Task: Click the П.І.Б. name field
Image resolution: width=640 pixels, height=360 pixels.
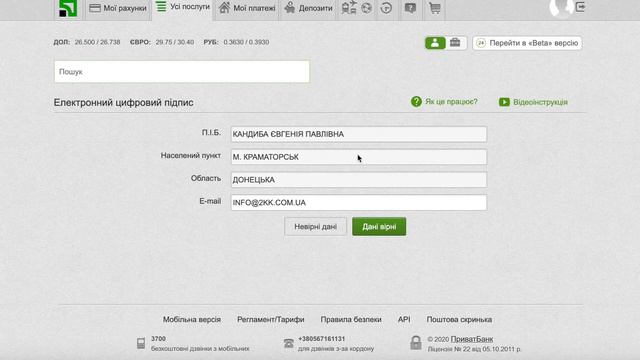Action: [x=359, y=134]
